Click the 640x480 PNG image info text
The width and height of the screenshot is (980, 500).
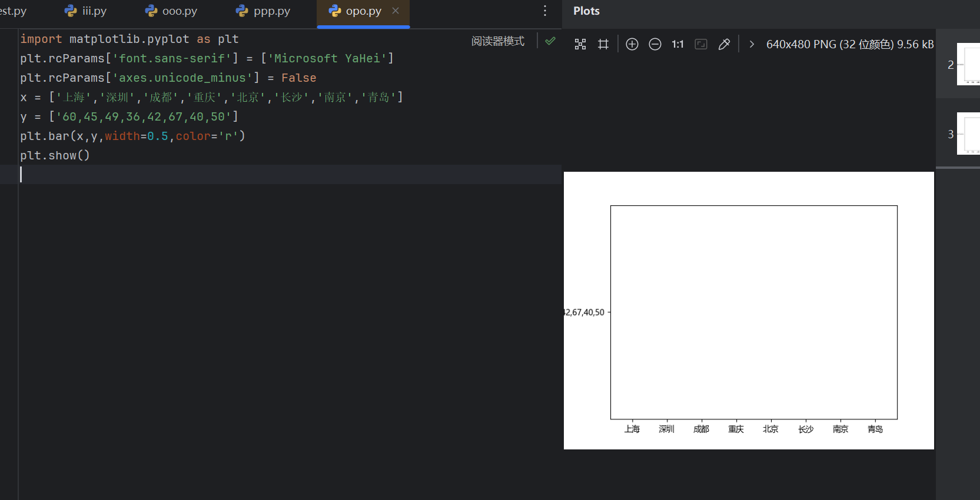pos(850,44)
